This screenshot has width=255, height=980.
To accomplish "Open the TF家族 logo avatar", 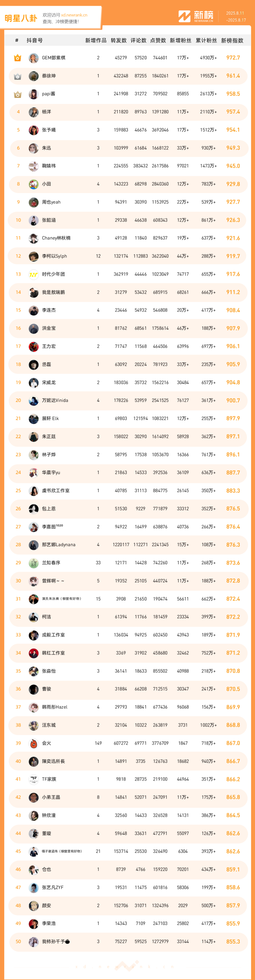I will [34, 779].
